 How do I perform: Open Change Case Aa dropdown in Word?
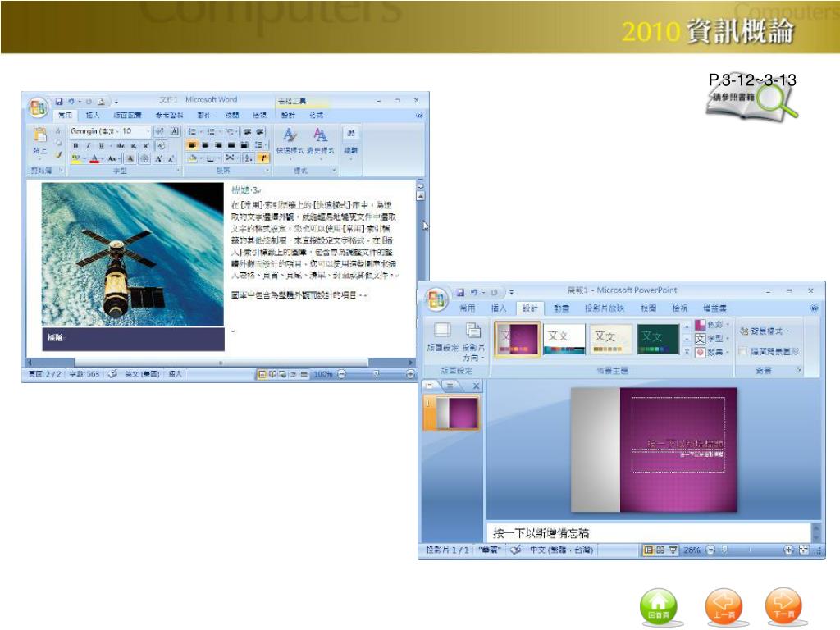[112, 158]
